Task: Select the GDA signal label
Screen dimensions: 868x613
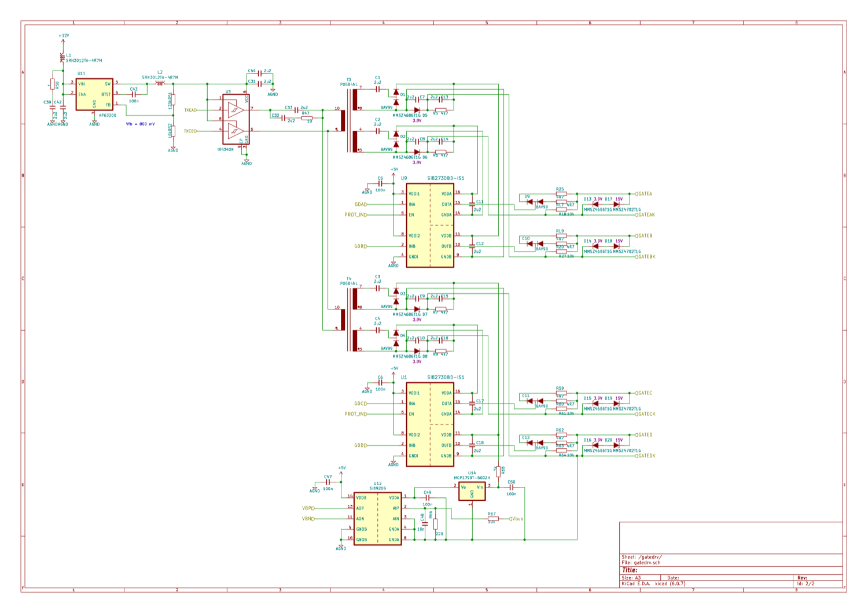Action: pyautogui.click(x=361, y=204)
